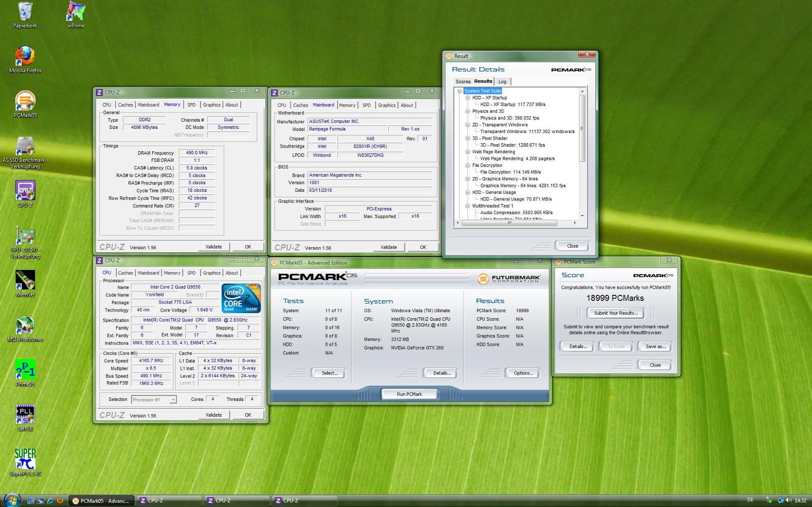Click the network tray icon

[781, 500]
